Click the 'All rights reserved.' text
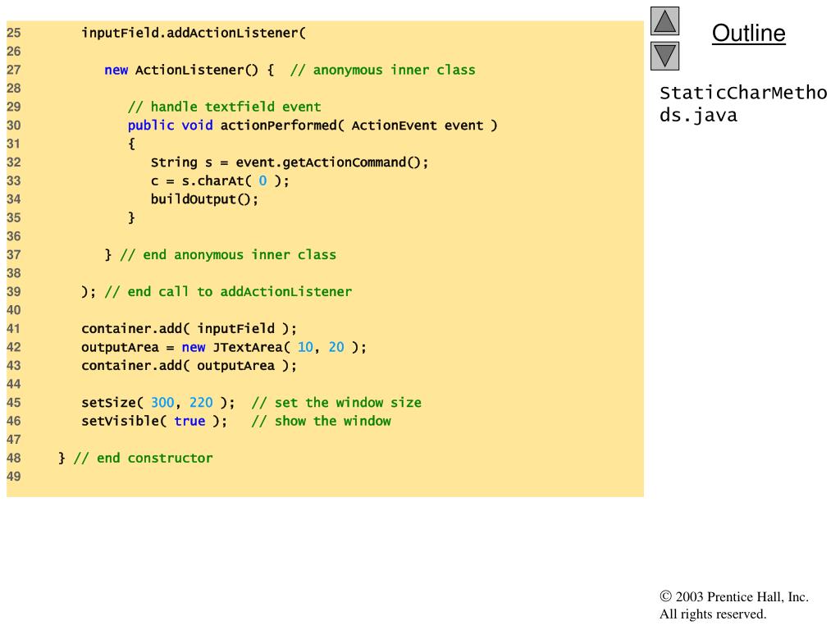Screen dimensions: 840x630 point(713,614)
